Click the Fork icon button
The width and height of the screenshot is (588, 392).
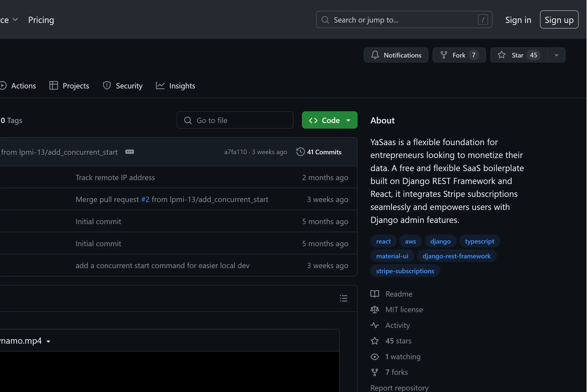(x=444, y=55)
